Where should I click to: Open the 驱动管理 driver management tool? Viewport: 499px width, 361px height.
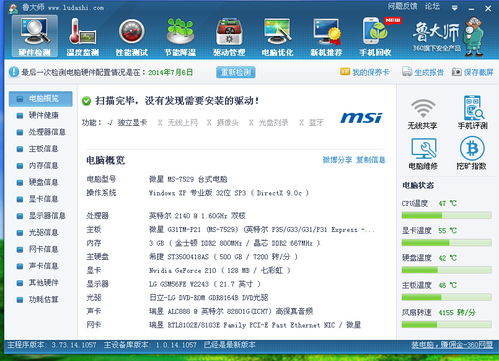[229, 36]
